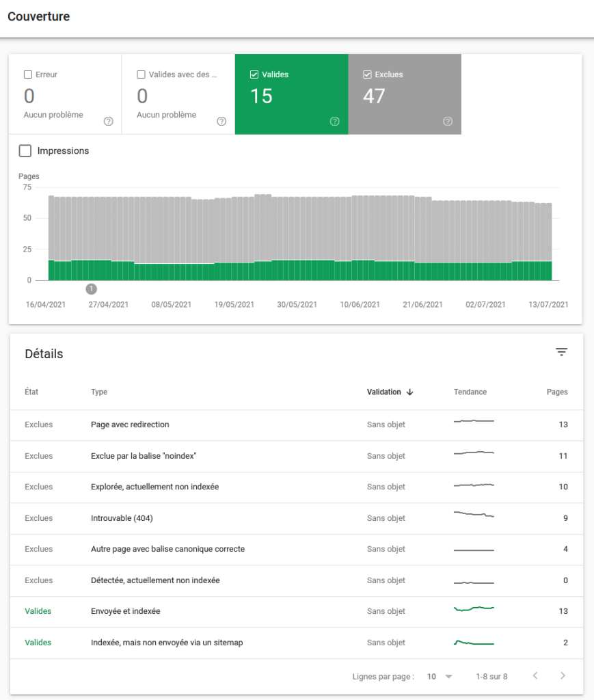
Task: Click the Validation sort arrow
Action: (x=410, y=392)
